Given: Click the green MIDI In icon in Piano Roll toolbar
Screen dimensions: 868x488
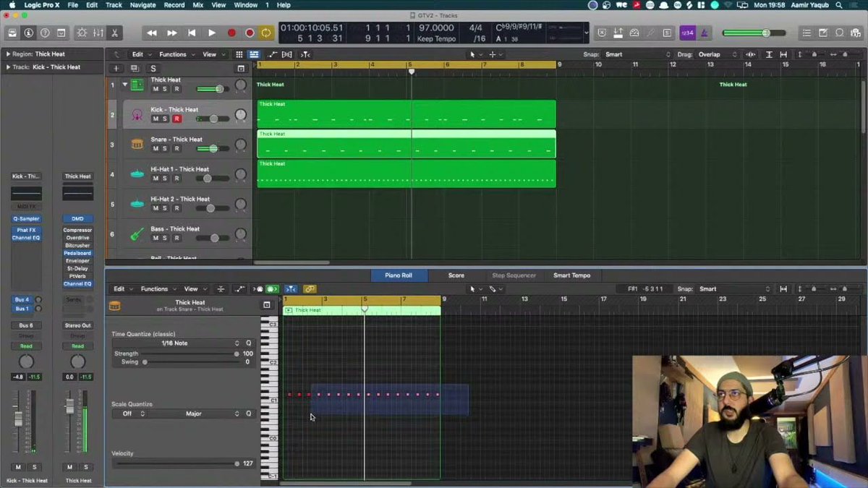Looking at the screenshot, I should tap(271, 288).
